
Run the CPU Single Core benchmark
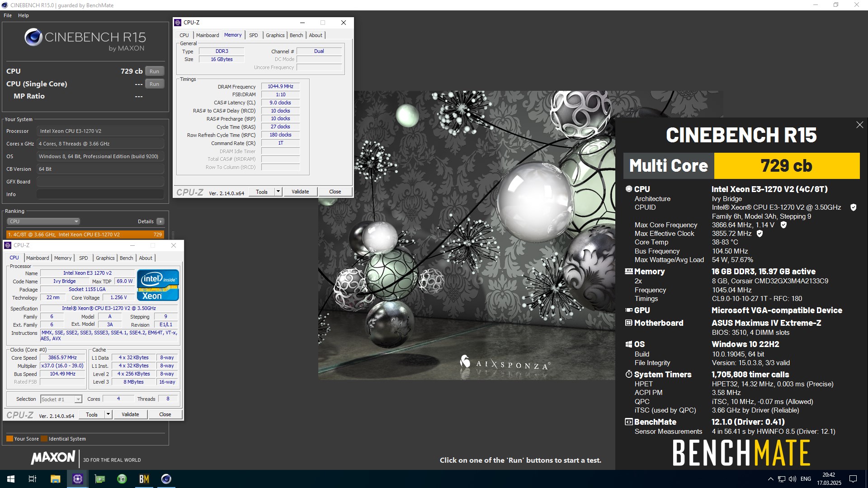coord(155,84)
